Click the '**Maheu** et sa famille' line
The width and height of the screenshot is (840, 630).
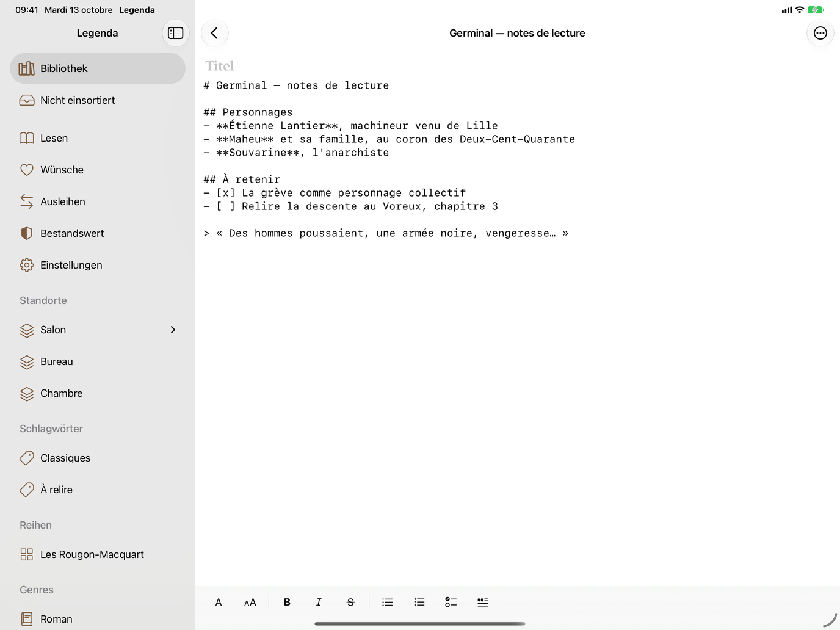389,139
